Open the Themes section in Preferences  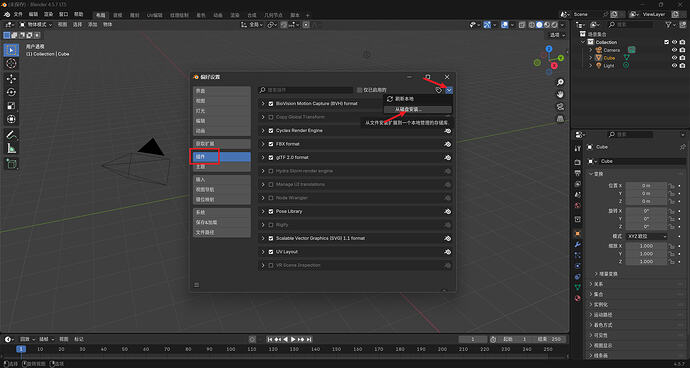pos(222,167)
